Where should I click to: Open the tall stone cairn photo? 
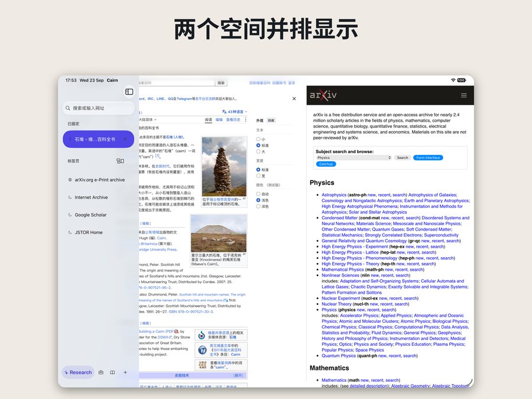click(x=224, y=166)
